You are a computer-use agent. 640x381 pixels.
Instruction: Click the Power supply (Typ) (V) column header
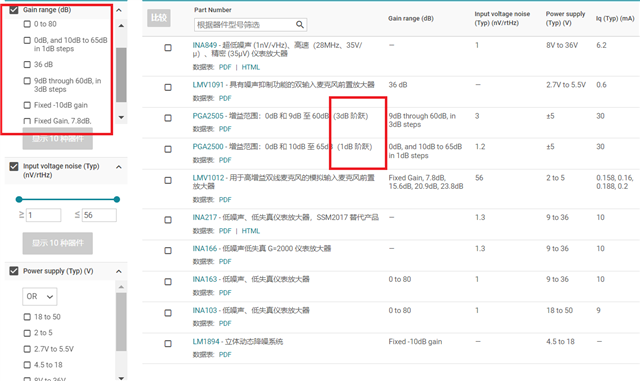click(565, 18)
